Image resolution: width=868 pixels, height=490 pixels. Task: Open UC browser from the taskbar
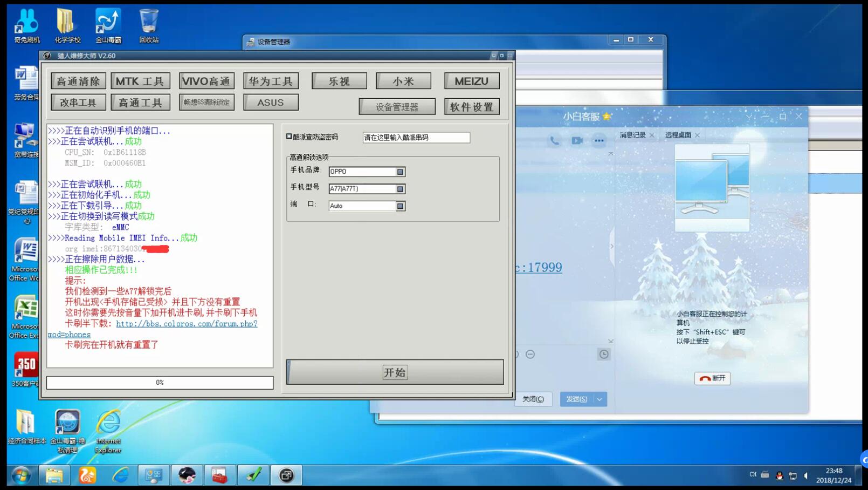point(87,475)
